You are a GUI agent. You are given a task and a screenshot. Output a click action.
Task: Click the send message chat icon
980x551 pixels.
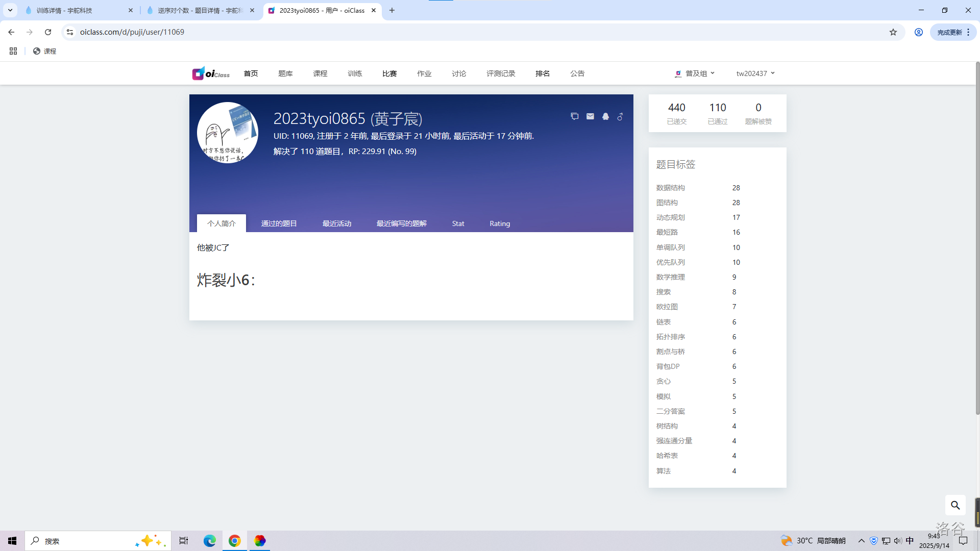coord(575,116)
